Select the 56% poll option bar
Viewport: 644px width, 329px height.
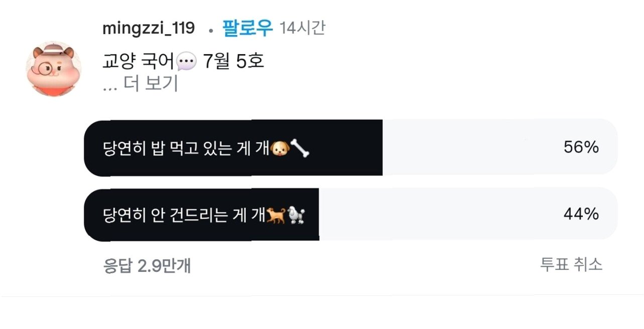click(350, 147)
